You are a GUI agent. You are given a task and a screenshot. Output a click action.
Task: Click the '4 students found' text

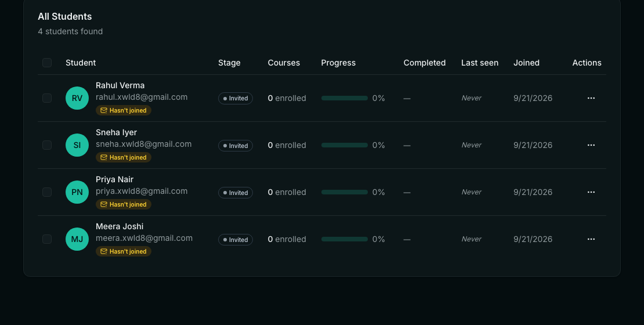[70, 32]
